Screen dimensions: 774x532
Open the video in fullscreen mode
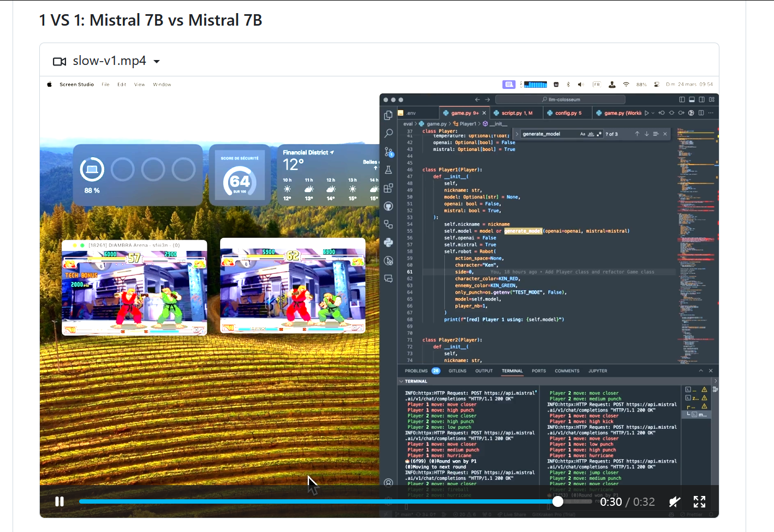(x=699, y=501)
